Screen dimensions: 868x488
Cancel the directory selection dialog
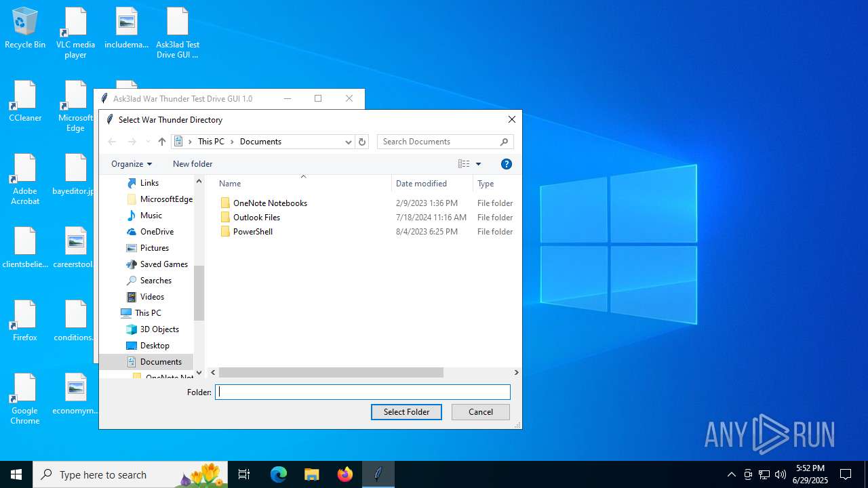tap(481, 412)
